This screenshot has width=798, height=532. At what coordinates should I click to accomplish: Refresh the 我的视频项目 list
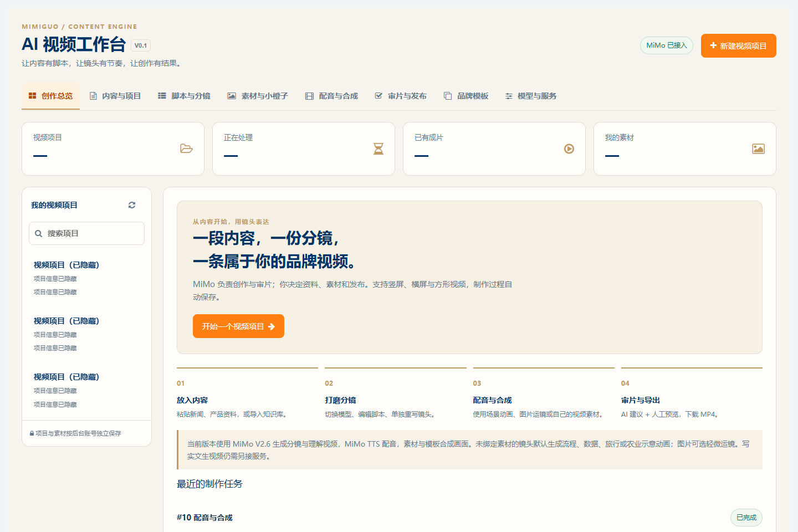tap(132, 205)
